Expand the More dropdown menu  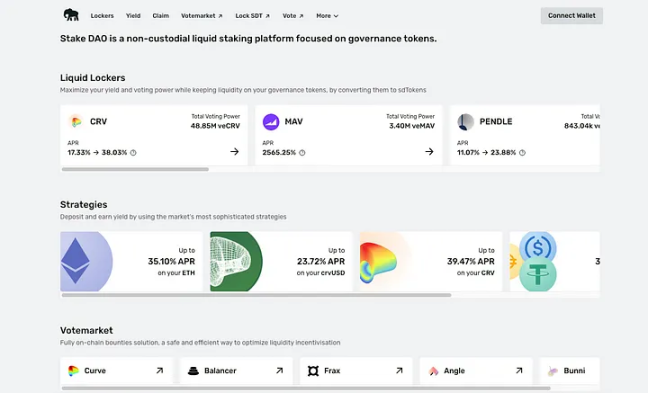pos(327,16)
